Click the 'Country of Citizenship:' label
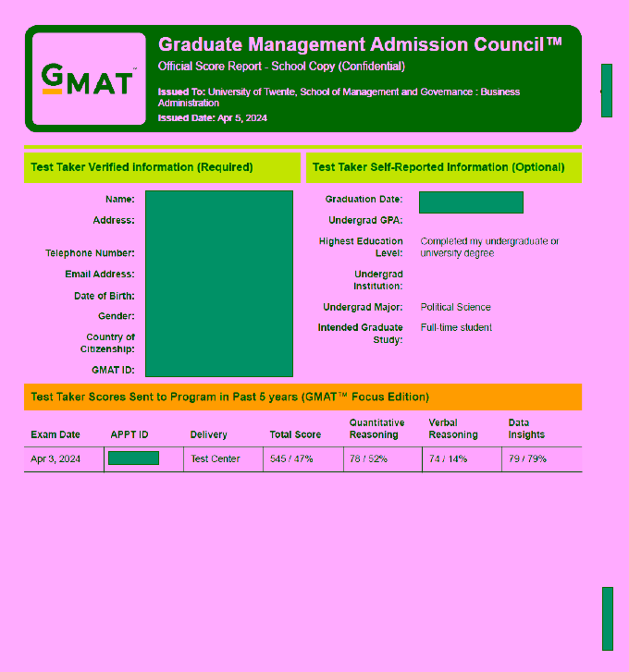 pyautogui.click(x=107, y=343)
